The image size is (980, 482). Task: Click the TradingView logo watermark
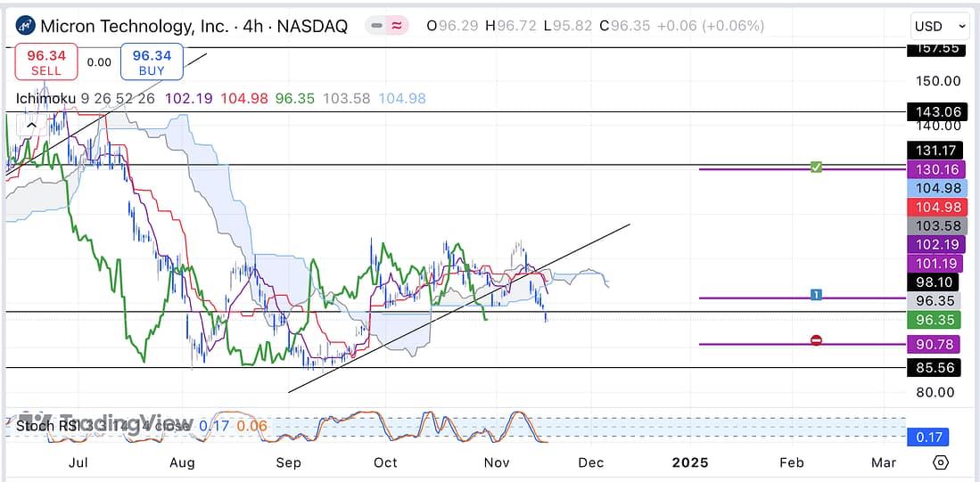click(x=105, y=421)
